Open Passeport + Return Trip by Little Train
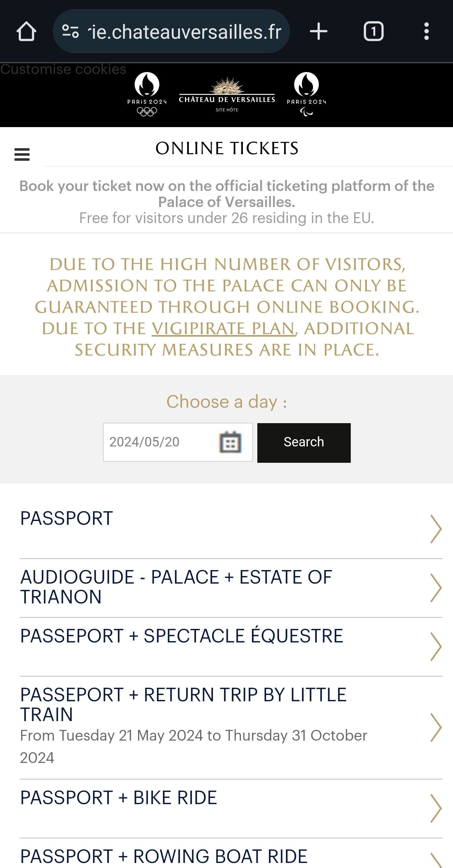The height and width of the screenshot is (868, 453). pyautogui.click(x=183, y=704)
